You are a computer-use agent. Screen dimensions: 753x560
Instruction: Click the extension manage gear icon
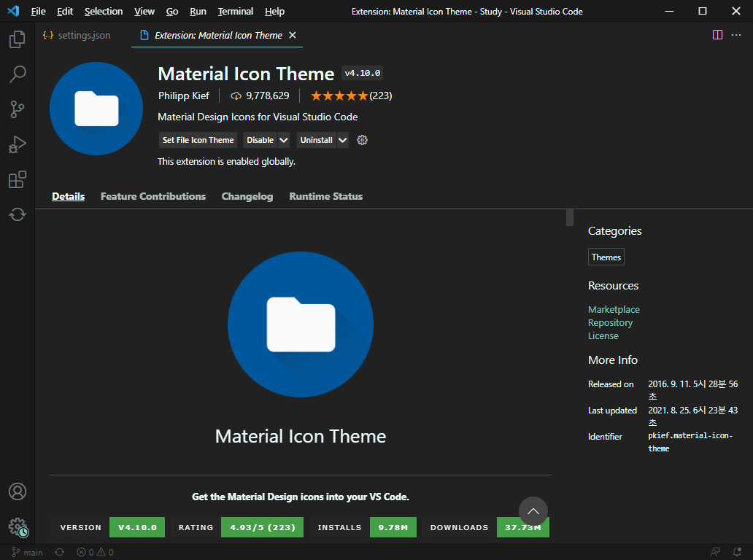click(x=362, y=140)
